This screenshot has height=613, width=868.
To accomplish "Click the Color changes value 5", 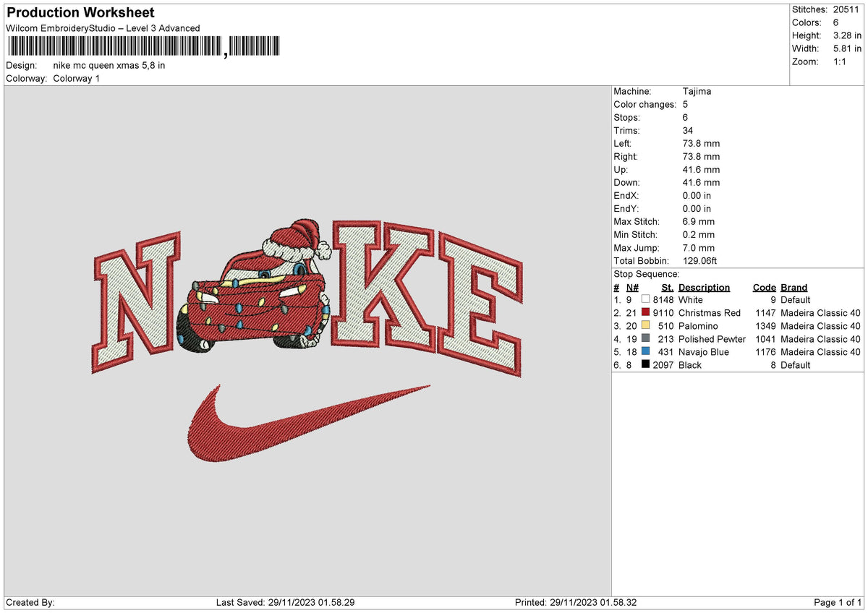I will coord(685,104).
